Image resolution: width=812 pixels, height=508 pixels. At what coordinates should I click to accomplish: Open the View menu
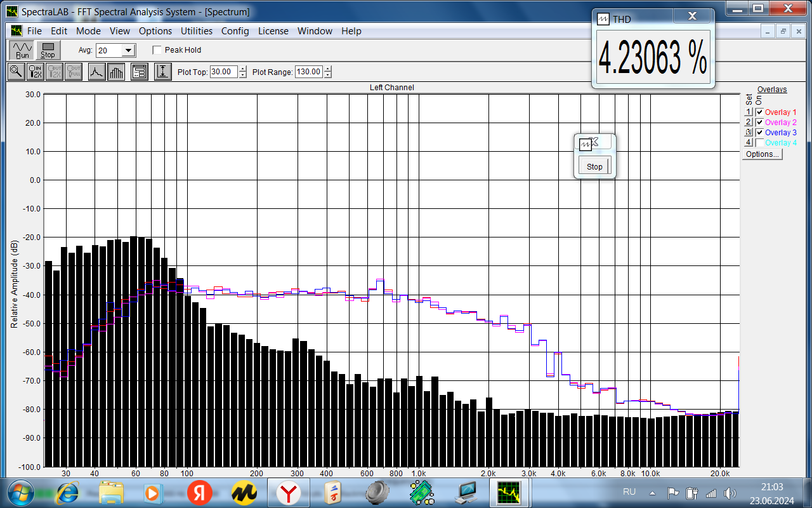click(119, 30)
